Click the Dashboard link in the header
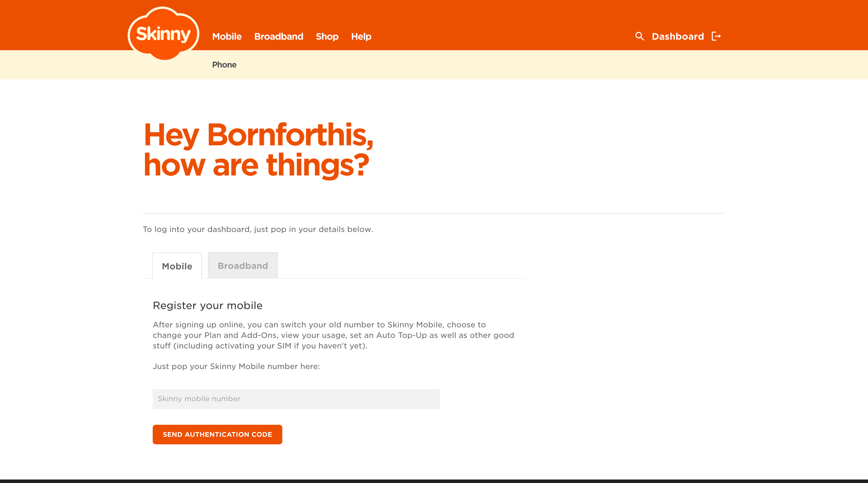 (x=678, y=36)
